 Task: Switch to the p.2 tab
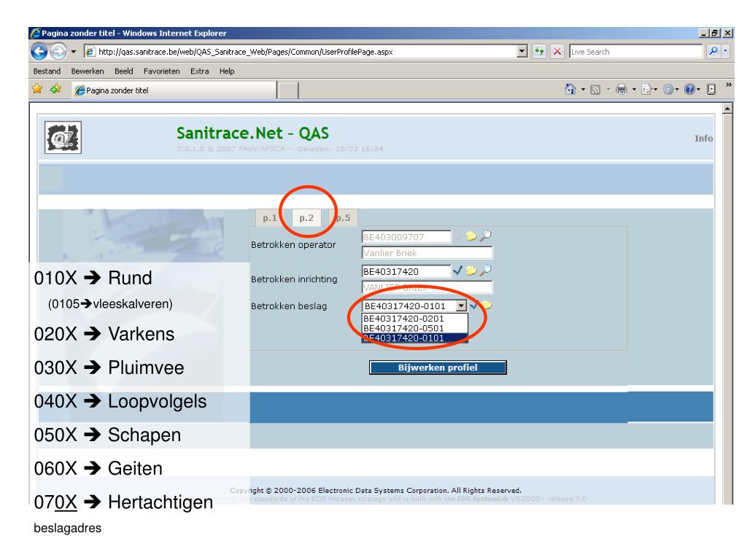[x=306, y=217]
